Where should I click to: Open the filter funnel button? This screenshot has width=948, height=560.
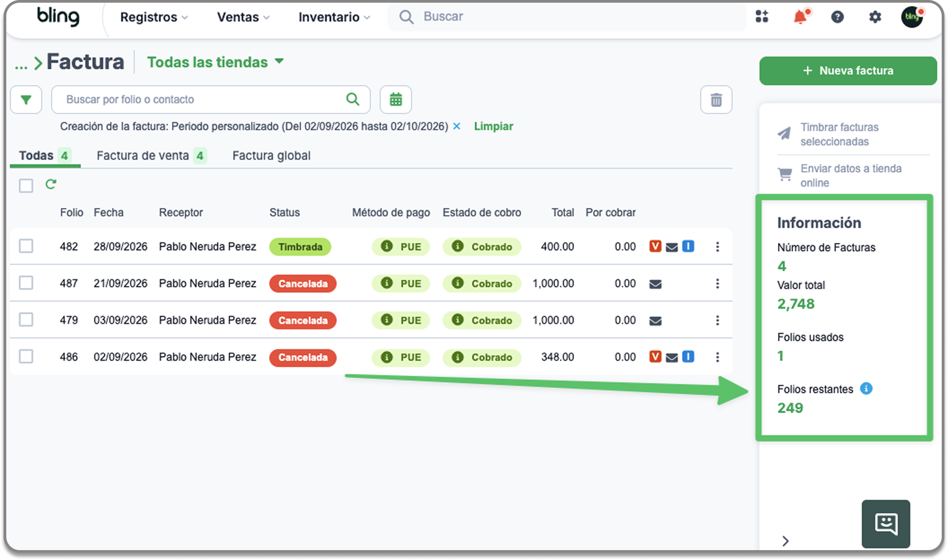pos(26,100)
